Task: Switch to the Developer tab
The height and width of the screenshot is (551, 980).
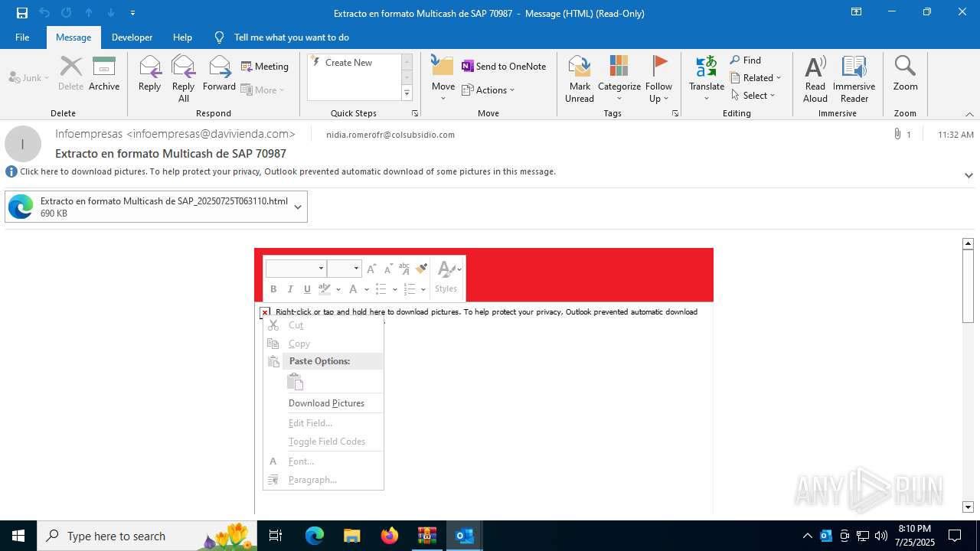Action: click(x=132, y=37)
